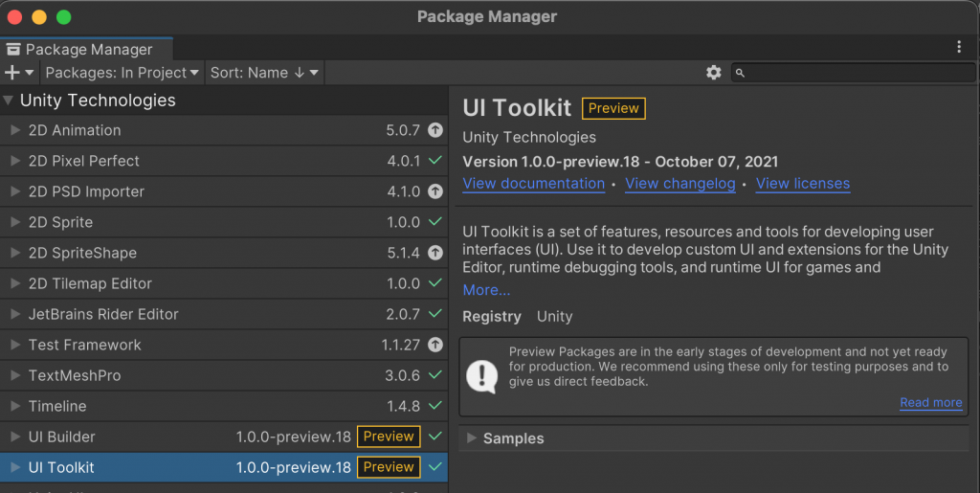The image size is (980, 493).
Task: Click the warning exclamation bubble icon
Action: 482,376
